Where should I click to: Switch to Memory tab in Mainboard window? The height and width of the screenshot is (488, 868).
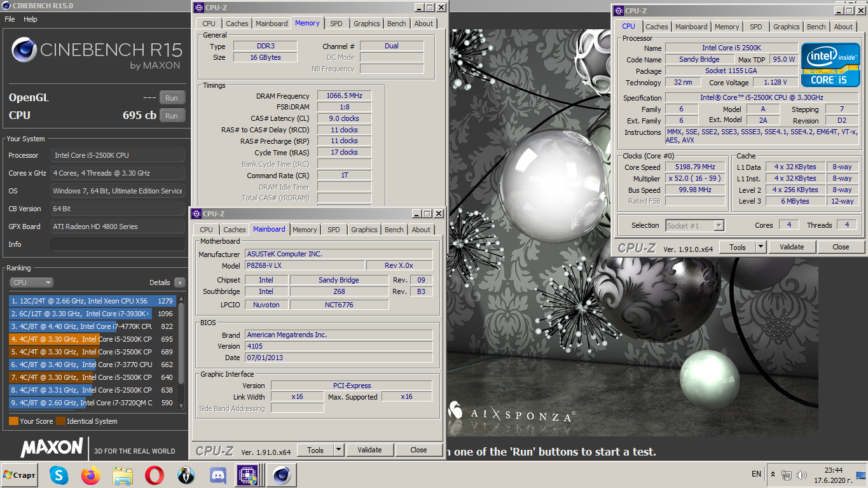point(305,230)
